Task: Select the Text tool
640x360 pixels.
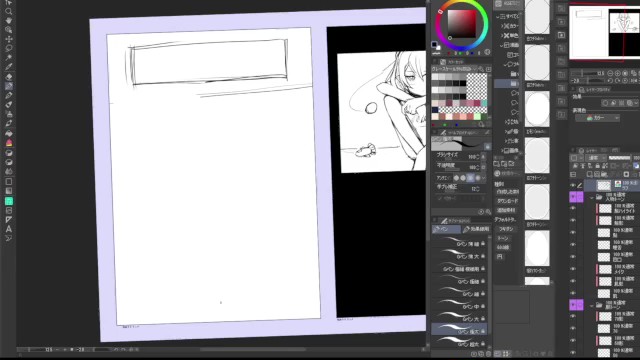Action: pos(9,229)
